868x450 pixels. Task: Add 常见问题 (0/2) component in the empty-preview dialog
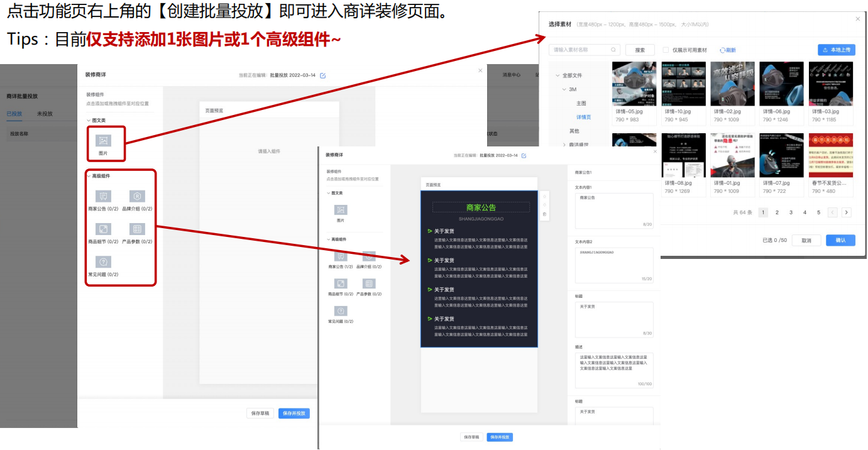click(104, 262)
